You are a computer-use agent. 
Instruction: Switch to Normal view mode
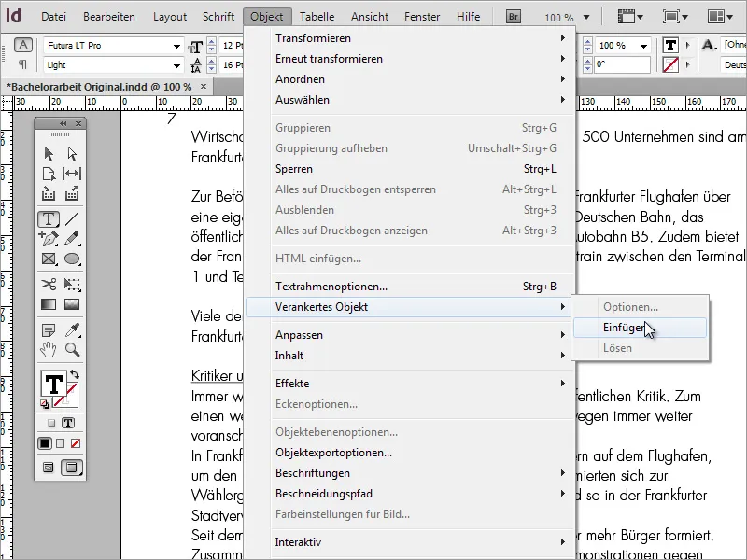49,468
